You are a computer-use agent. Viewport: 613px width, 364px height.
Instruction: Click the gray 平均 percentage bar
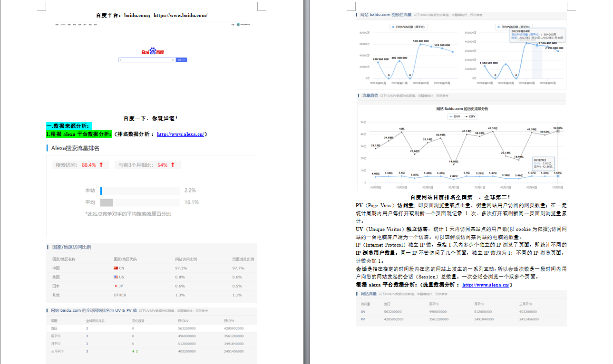tap(107, 202)
